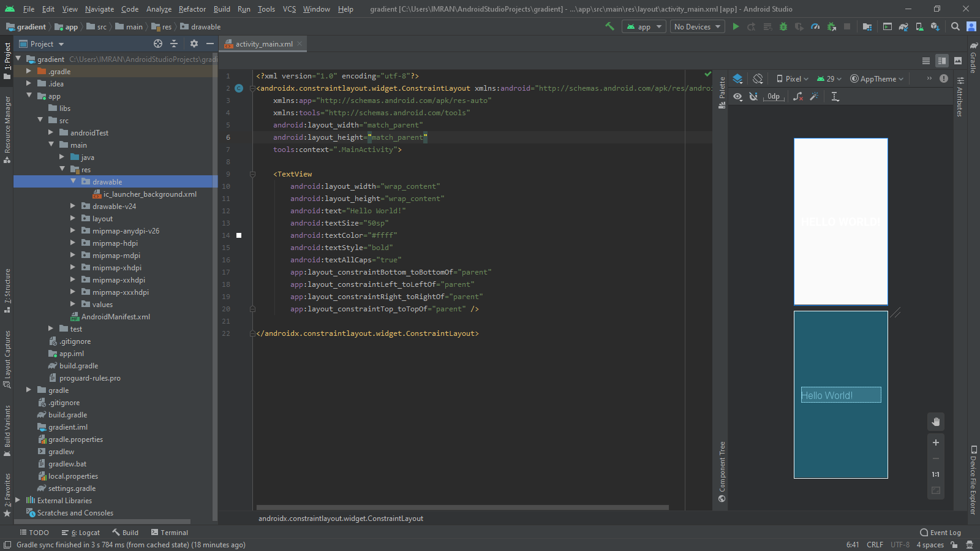The image size is (980, 551).
Task: Open ic_launcher_background.xml file
Action: 149,194
